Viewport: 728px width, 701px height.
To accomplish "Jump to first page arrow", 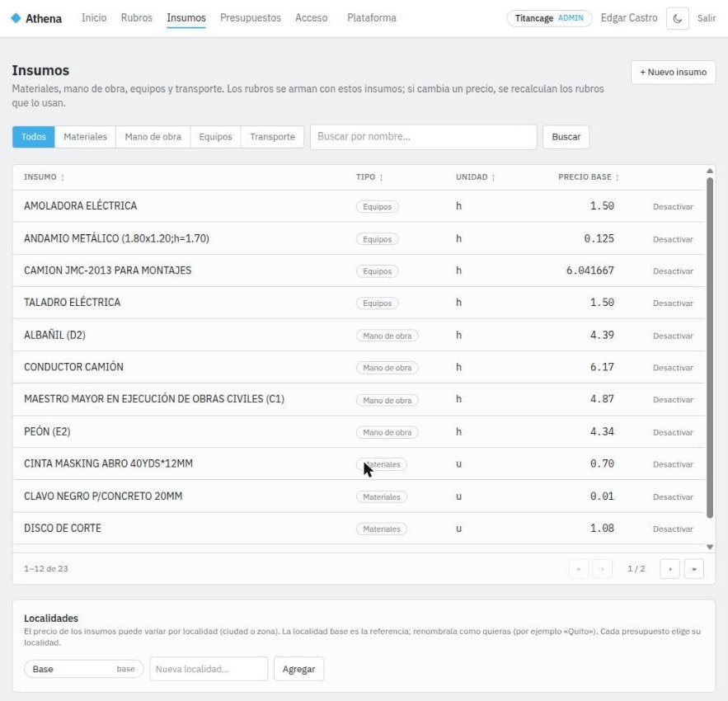I will (579, 568).
